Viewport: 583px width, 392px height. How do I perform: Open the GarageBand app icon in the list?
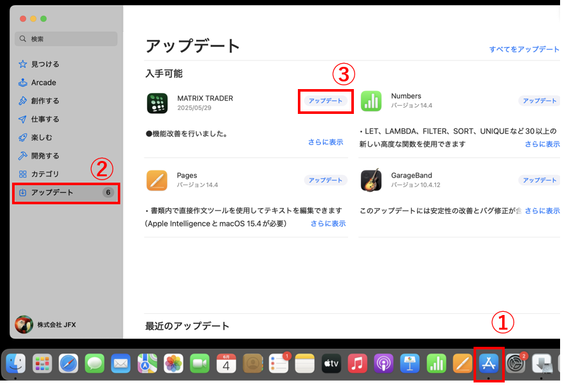coord(371,180)
